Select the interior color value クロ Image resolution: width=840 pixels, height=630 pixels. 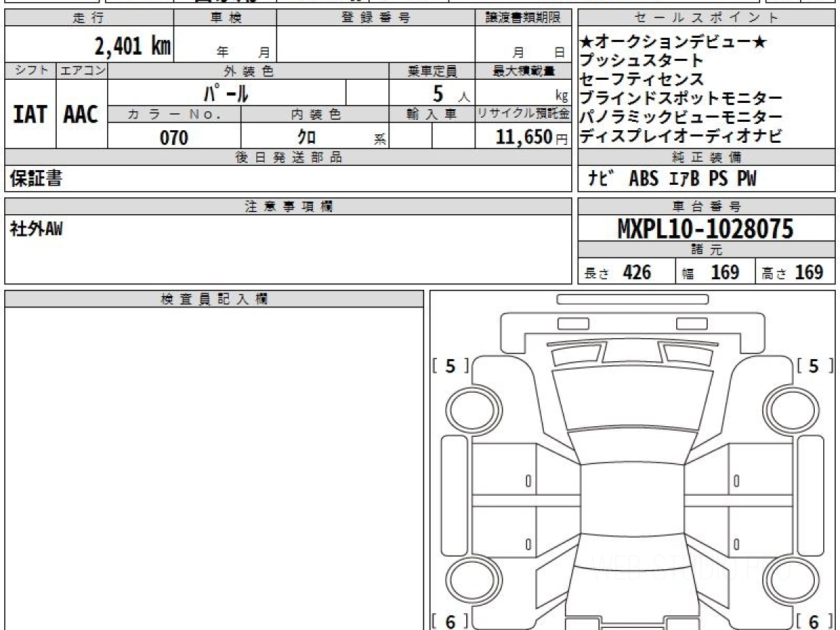pyautogui.click(x=306, y=137)
